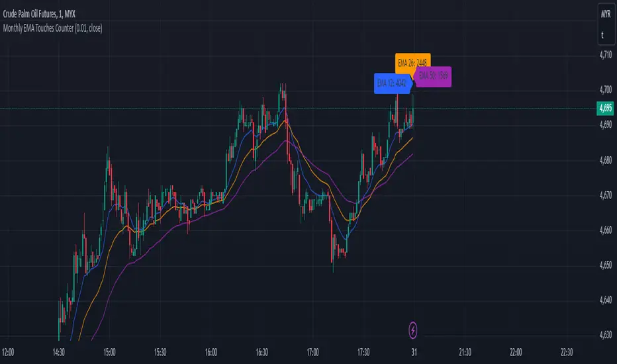Click the 4,680 price axis label
The image size is (617, 364).
click(x=606, y=160)
